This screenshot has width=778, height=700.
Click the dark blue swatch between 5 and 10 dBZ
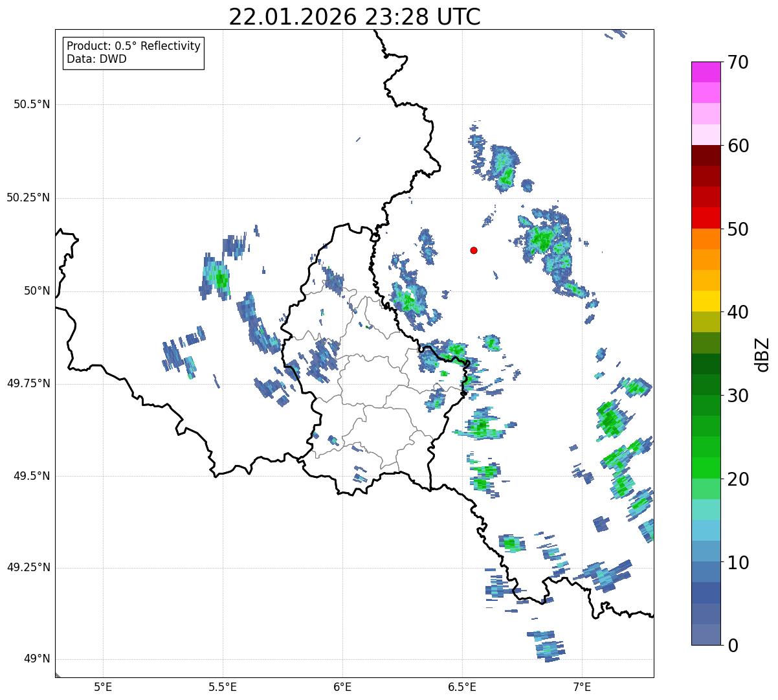tap(706, 593)
